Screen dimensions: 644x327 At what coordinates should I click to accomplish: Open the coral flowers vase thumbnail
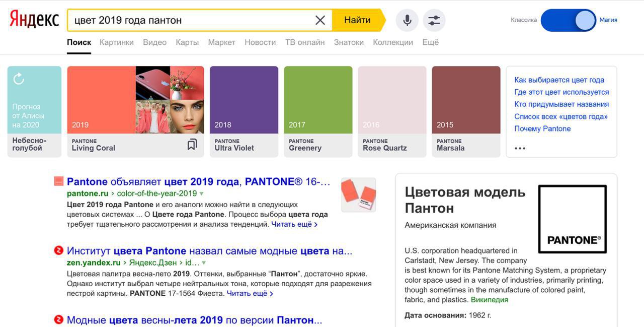[187, 83]
